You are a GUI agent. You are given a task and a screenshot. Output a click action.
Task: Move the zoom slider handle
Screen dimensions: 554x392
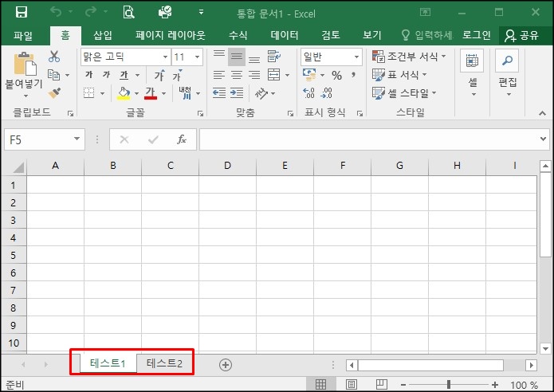coord(448,384)
